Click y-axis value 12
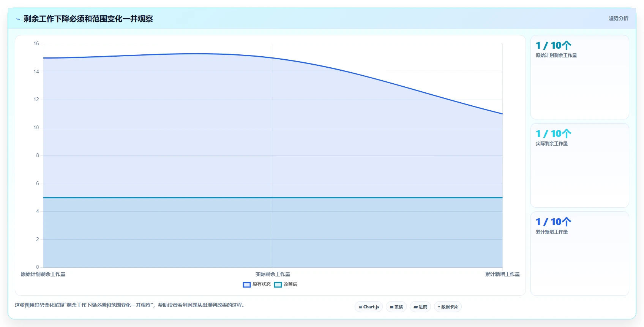This screenshot has width=644, height=327. tap(36, 100)
